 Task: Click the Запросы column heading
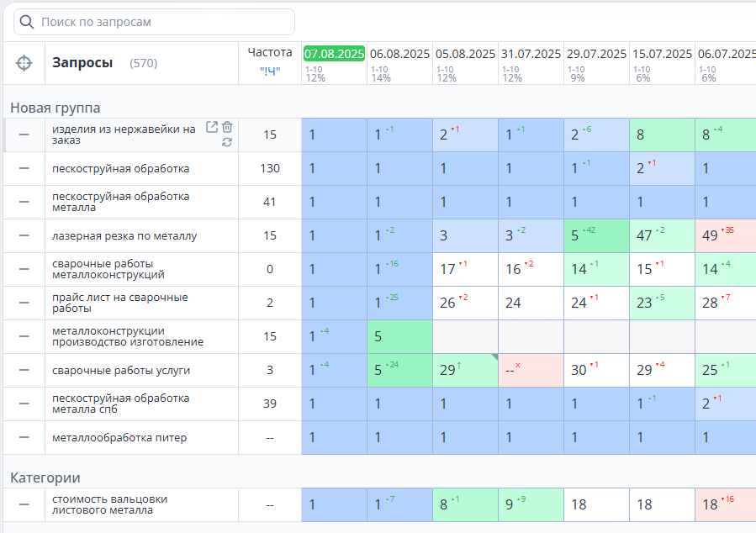(82, 63)
